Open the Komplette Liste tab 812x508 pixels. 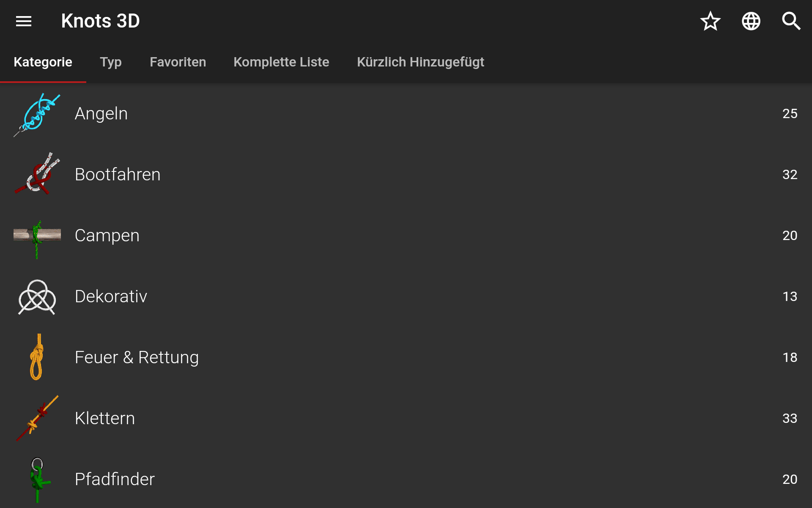281,62
